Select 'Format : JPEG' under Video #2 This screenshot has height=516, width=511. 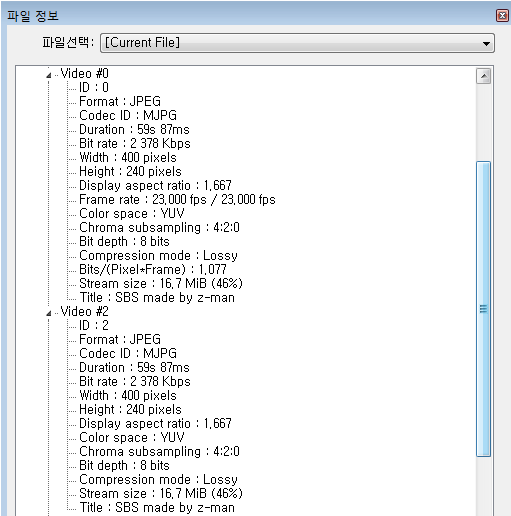point(120,339)
